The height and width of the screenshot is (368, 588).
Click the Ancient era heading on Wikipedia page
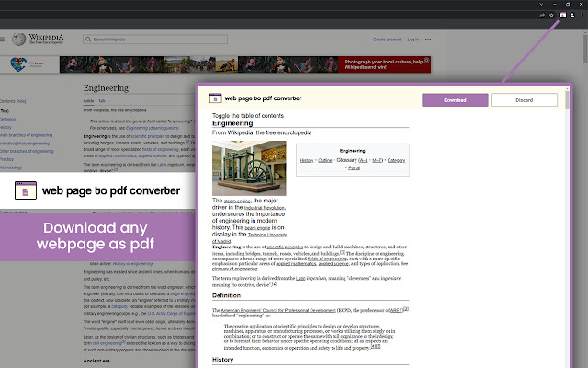(96, 361)
